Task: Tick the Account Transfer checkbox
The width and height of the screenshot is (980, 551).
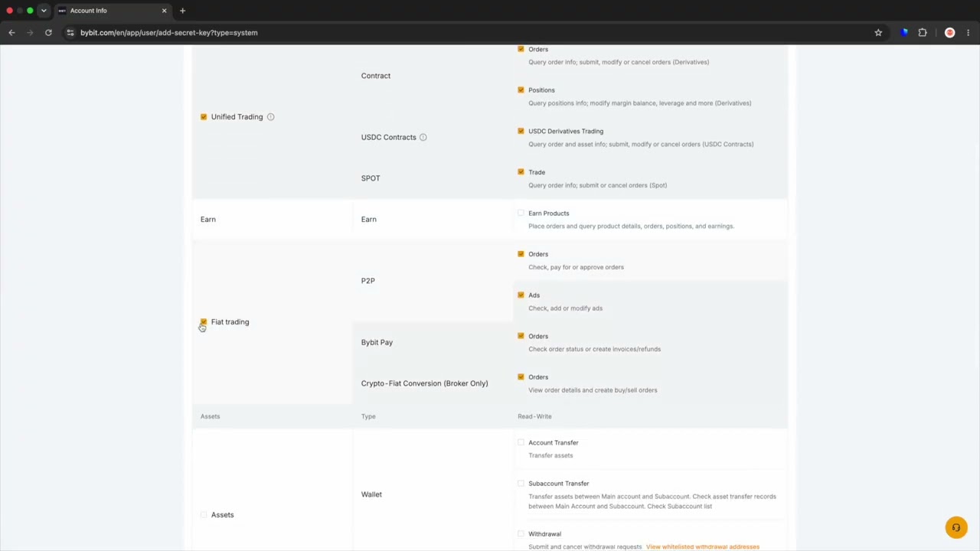Action: 521,442
